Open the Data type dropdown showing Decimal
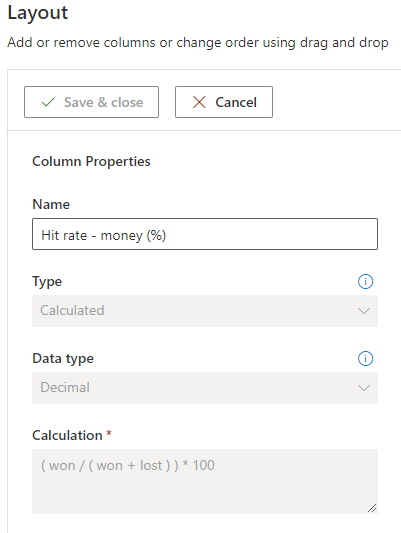Image resolution: width=401 pixels, height=533 pixels. (x=205, y=388)
